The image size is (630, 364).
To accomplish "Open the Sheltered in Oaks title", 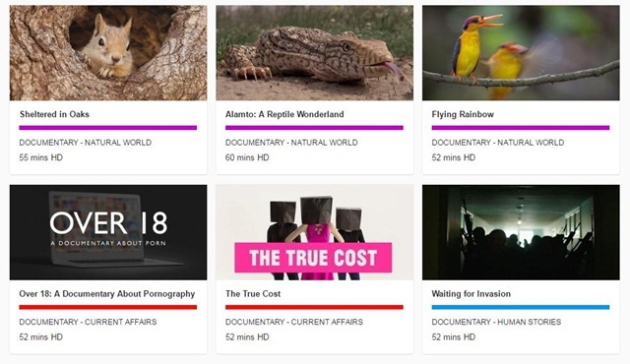I will (x=54, y=114).
